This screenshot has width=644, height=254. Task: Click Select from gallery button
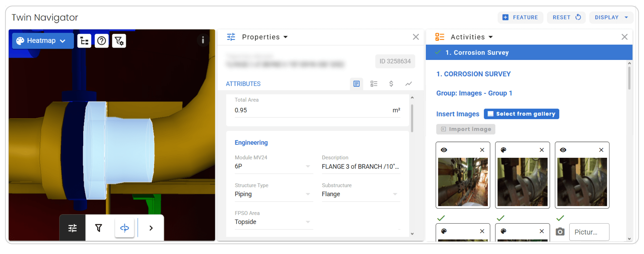521,114
